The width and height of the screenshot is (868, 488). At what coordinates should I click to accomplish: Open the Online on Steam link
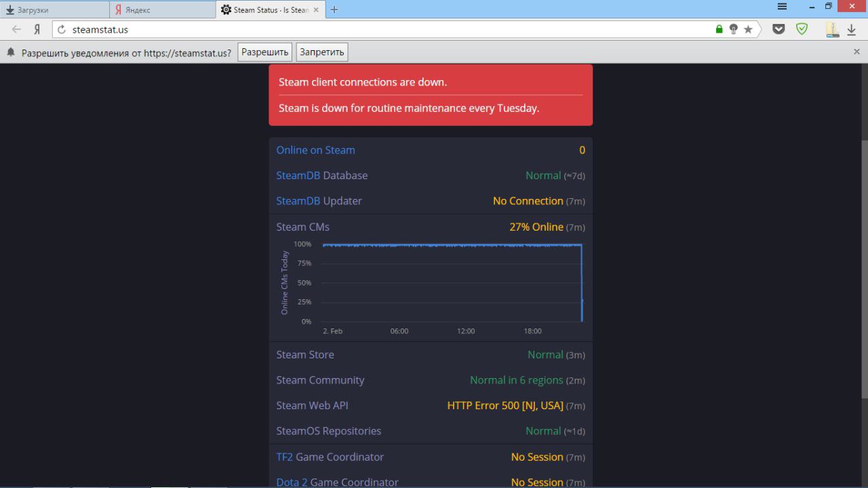[x=315, y=150]
